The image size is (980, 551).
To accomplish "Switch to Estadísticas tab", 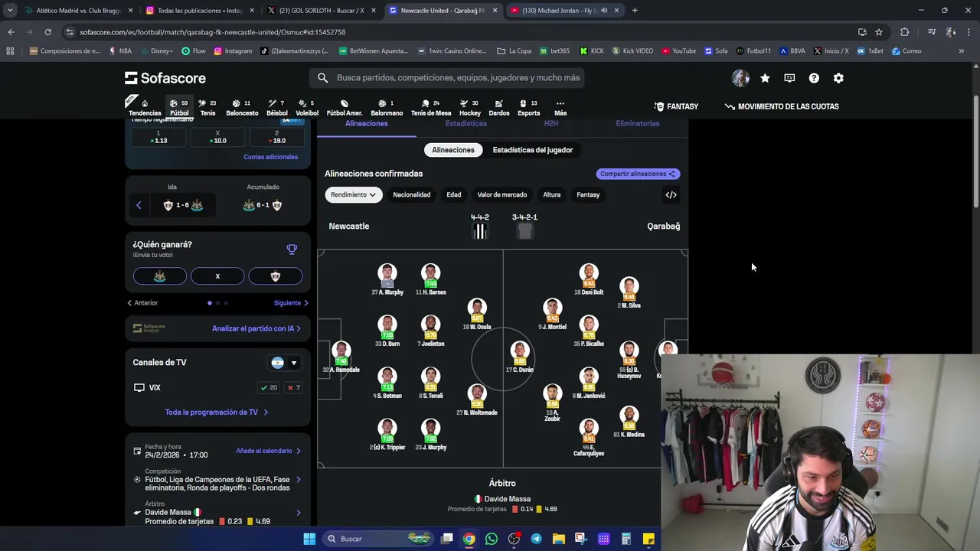I will [465, 123].
